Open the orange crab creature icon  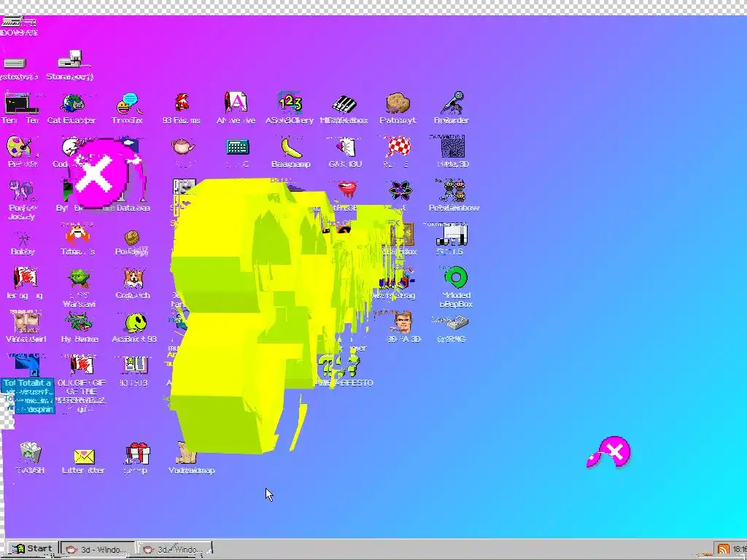(x=77, y=234)
